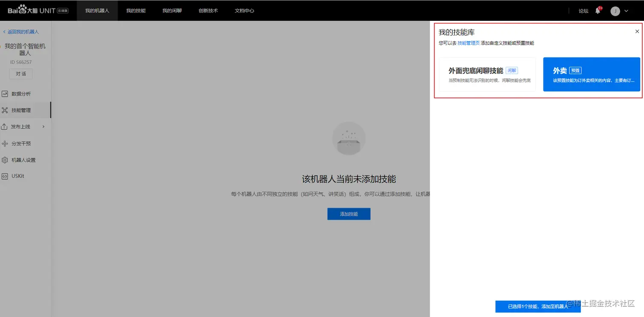Viewport: 644px width, 317px height.
Task: Click the robot ID S66257 text
Action: [x=21, y=62]
